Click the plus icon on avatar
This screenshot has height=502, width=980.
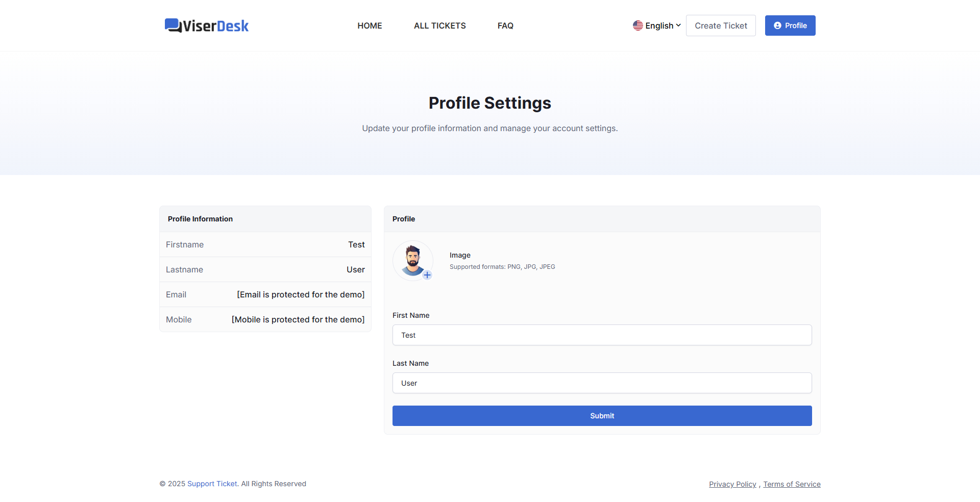tap(427, 275)
